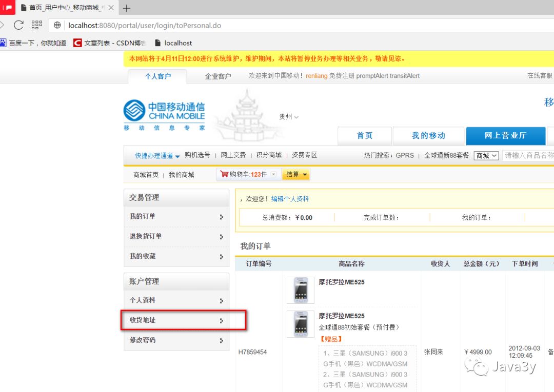Image resolution: width=554 pixels, height=392 pixels.
Task: Click the 全球通88初始套餐（预付费） text
Action: pos(359,327)
